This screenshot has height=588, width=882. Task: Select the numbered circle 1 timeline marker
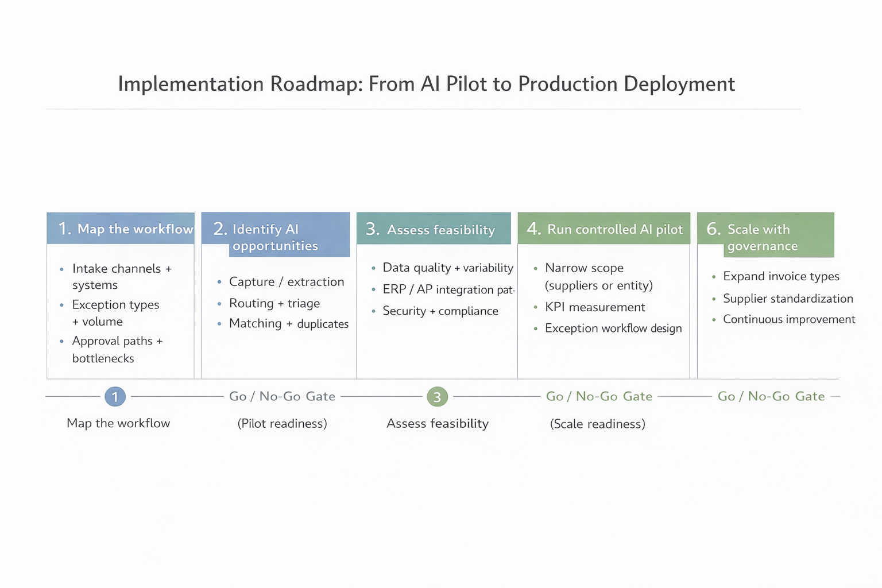tap(115, 396)
